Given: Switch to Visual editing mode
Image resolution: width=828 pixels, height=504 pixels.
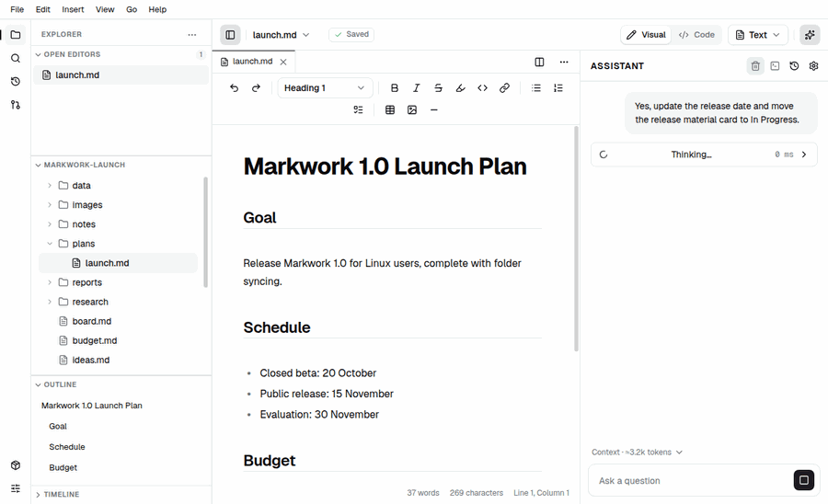Looking at the screenshot, I should pyautogui.click(x=646, y=35).
